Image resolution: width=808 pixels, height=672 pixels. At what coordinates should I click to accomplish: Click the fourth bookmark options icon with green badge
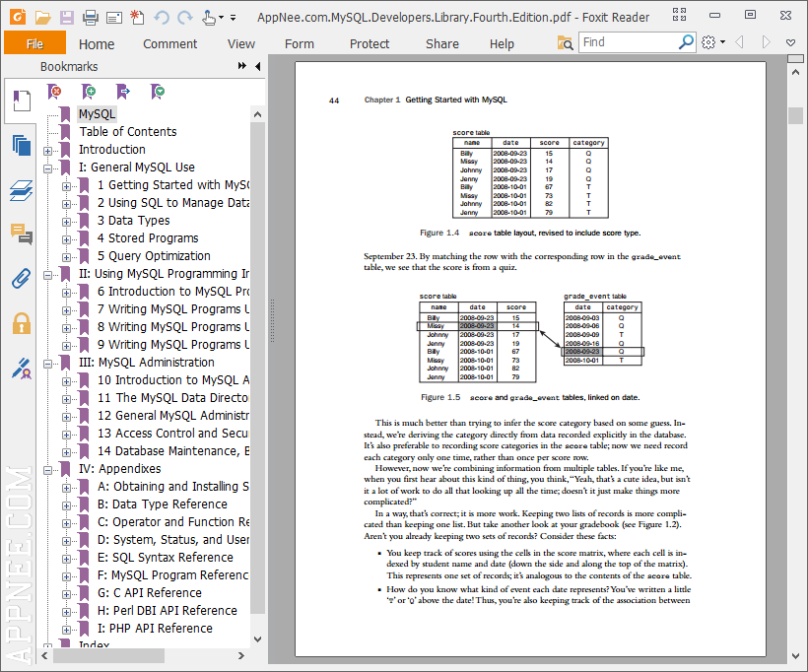coord(158,92)
